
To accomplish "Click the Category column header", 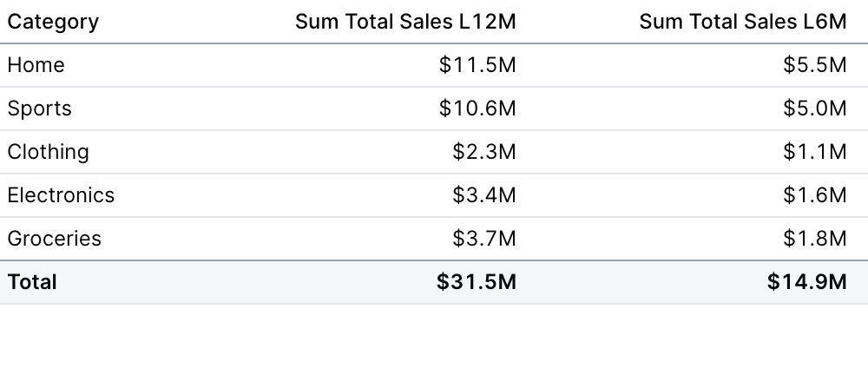I will (53, 22).
